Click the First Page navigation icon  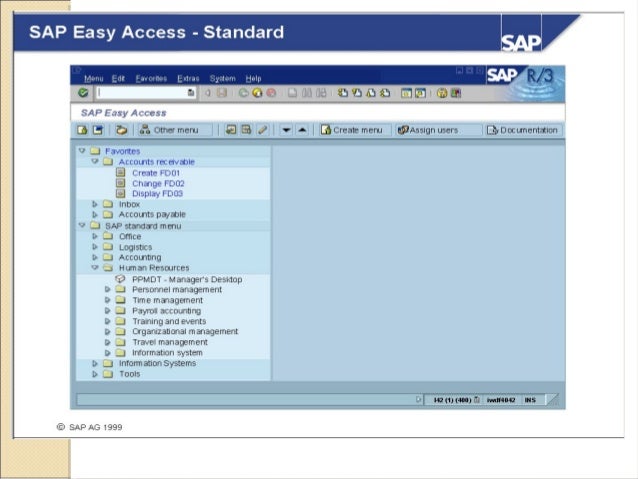[x=343, y=93]
